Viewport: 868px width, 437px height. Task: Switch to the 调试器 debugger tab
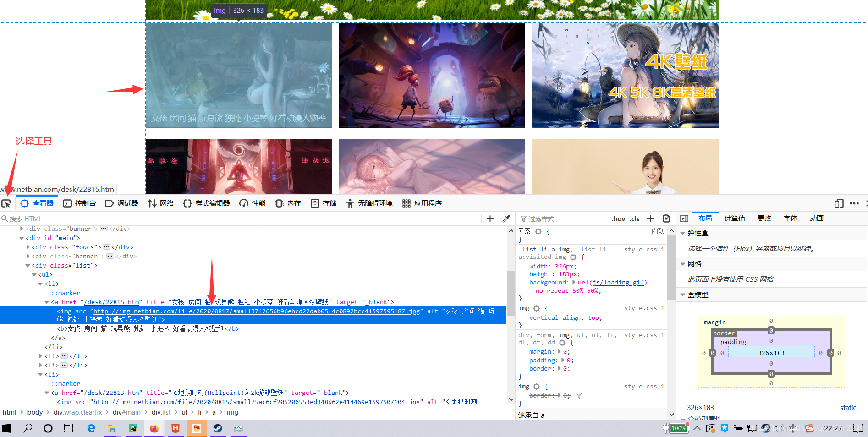click(121, 203)
